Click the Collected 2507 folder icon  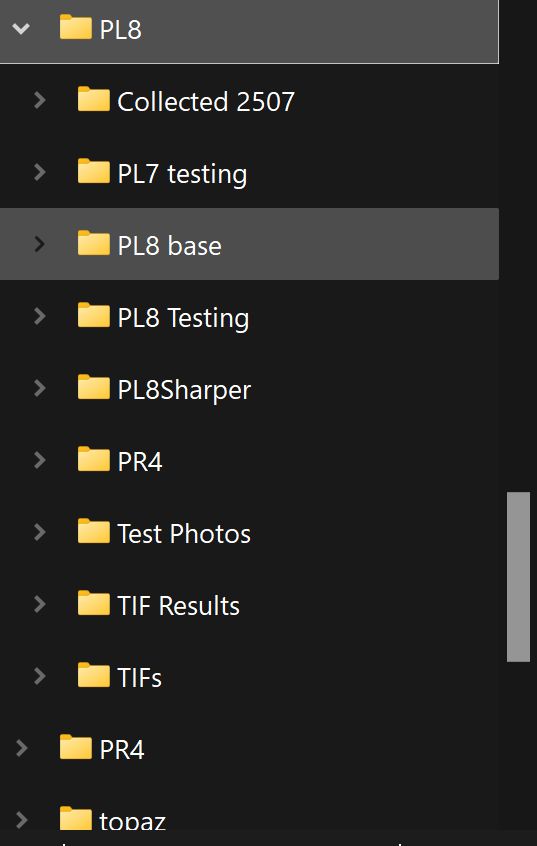pos(93,99)
